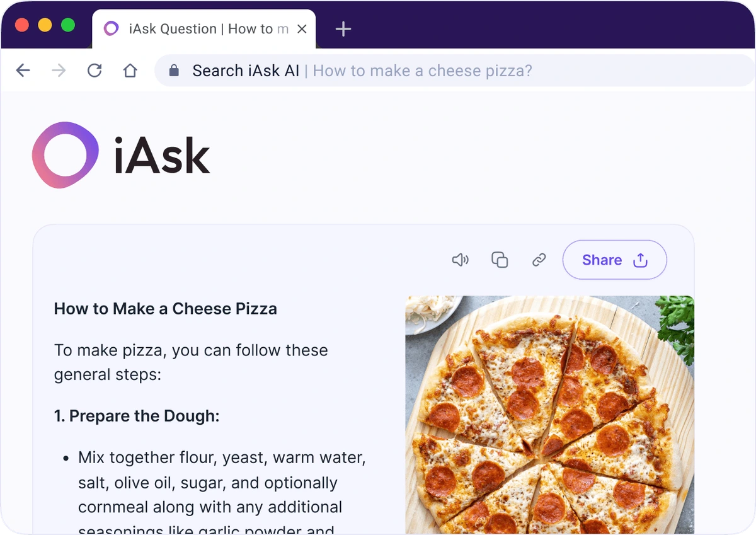Click the upload arrow inside the Share button

pos(640,260)
